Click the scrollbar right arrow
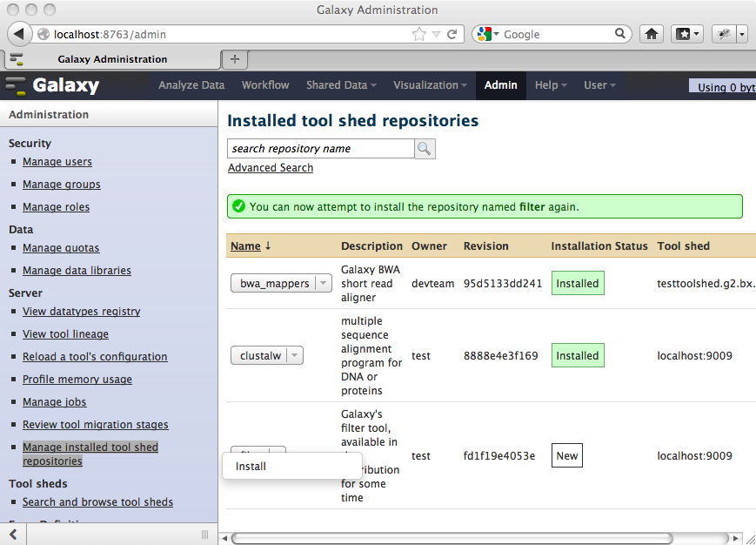The height and width of the screenshot is (545, 756). click(x=735, y=538)
